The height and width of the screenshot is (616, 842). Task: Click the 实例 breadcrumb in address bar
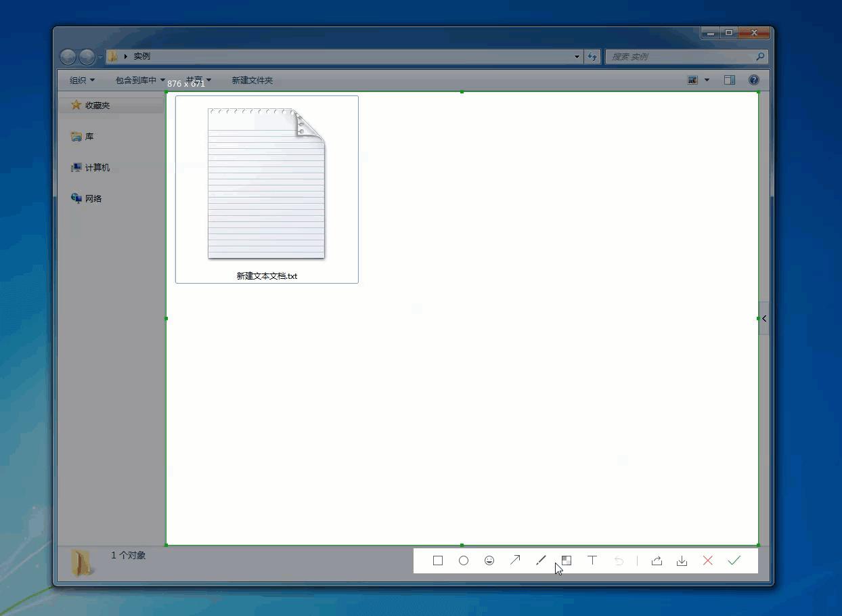(x=141, y=56)
